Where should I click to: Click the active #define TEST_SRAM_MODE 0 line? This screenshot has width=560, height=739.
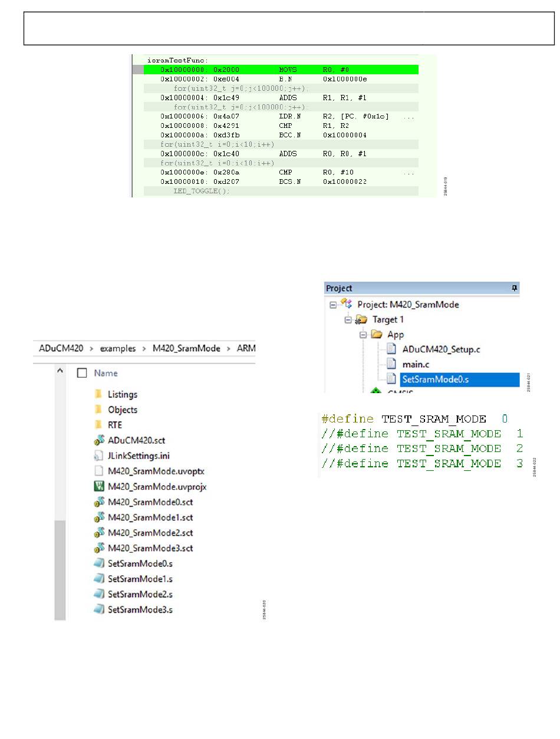[x=414, y=419]
